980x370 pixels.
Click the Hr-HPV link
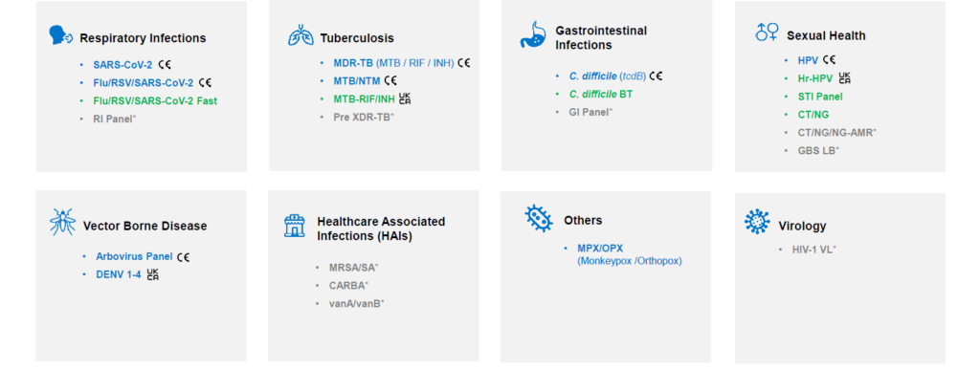(815, 78)
